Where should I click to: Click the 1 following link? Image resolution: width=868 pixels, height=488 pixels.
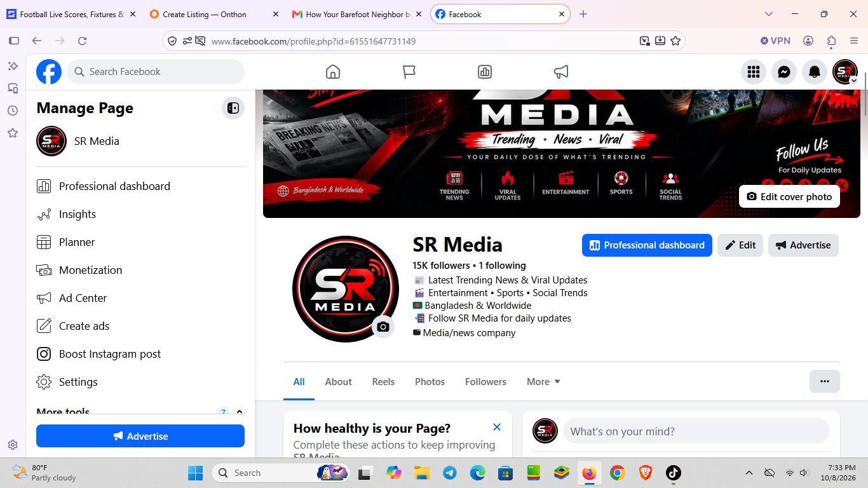click(502, 266)
